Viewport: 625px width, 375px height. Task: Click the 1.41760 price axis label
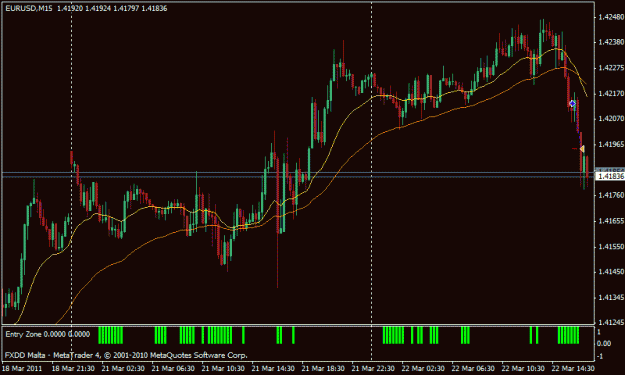(x=611, y=195)
